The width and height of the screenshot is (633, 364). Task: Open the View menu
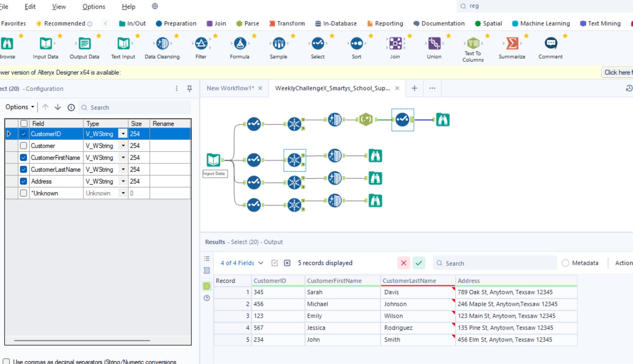[59, 6]
